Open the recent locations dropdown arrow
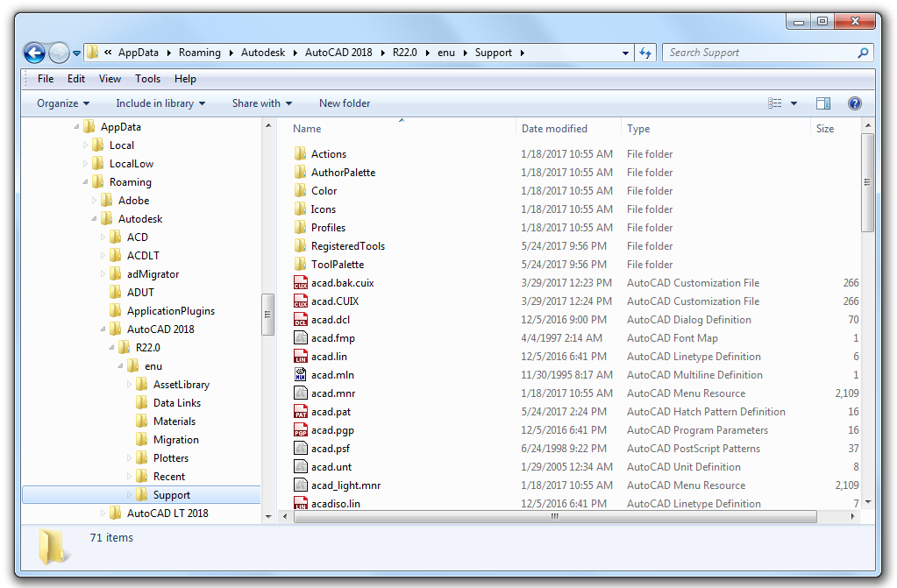897x588 pixels. pos(76,53)
